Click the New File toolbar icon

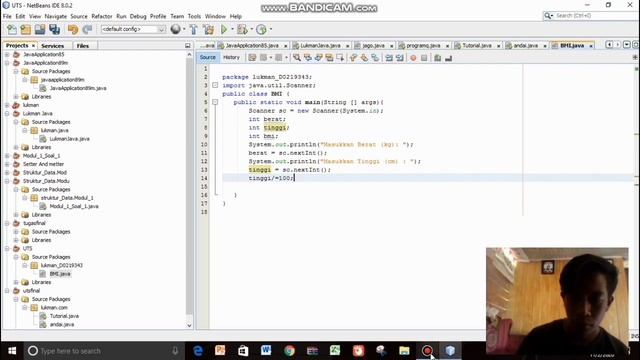pos(12,29)
